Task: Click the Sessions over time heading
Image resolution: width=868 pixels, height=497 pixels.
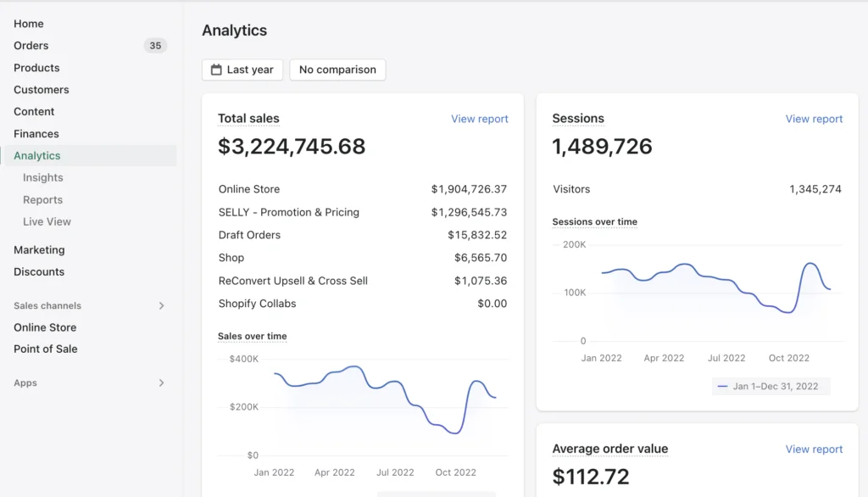Action: [x=594, y=221]
